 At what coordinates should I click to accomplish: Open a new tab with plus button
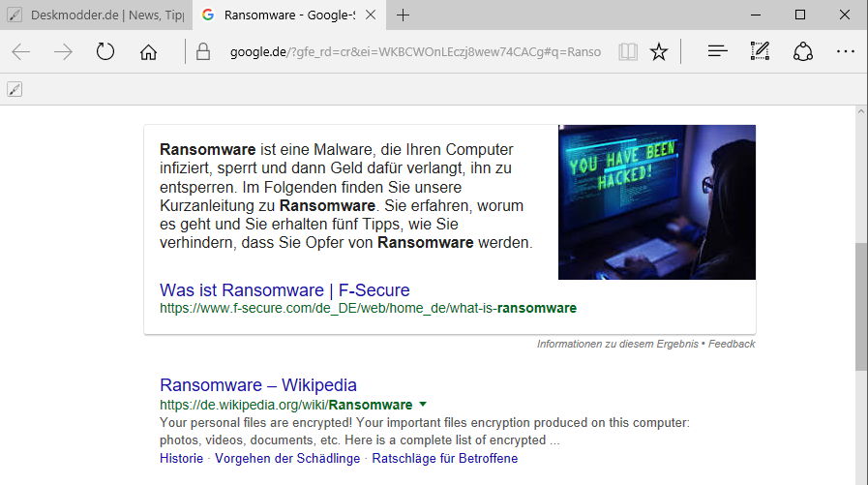(403, 15)
